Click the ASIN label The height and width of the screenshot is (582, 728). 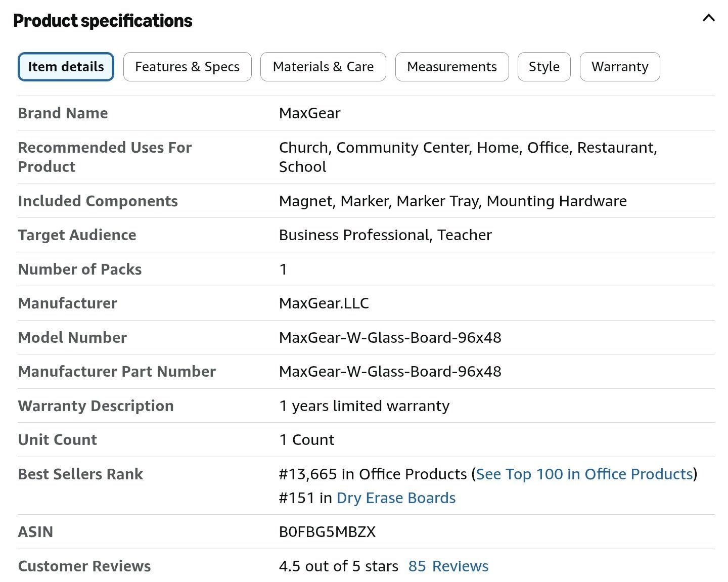point(35,532)
